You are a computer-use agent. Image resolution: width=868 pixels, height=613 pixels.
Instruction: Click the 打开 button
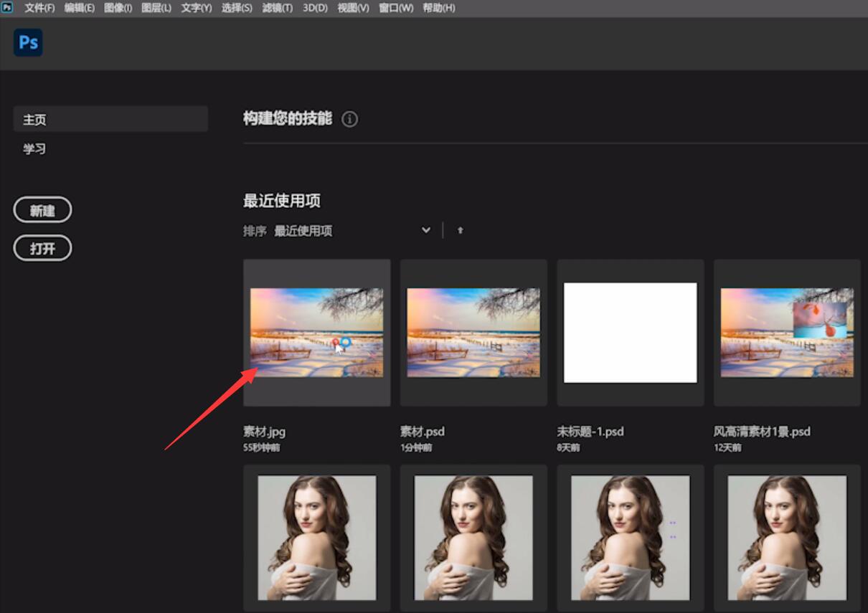point(43,248)
